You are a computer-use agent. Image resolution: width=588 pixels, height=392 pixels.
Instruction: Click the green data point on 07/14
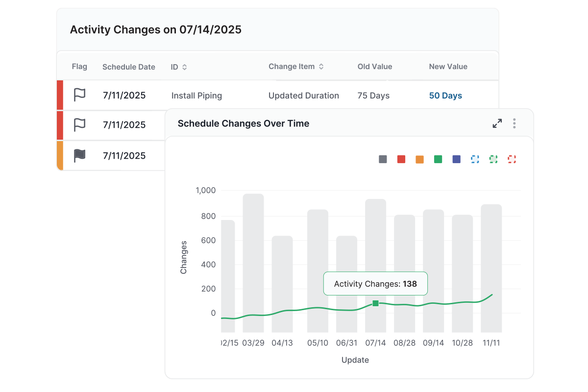coord(375,303)
